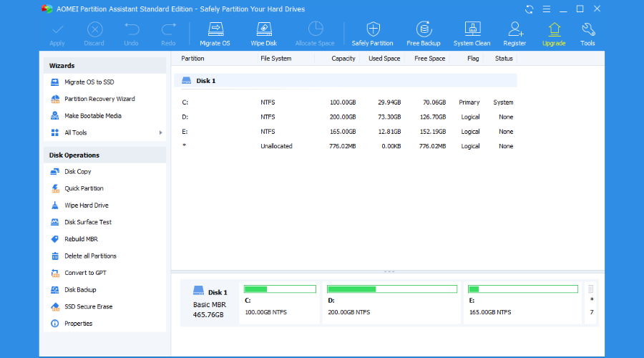
Task: Open Disk Backup from sidebar
Action: 80,290
